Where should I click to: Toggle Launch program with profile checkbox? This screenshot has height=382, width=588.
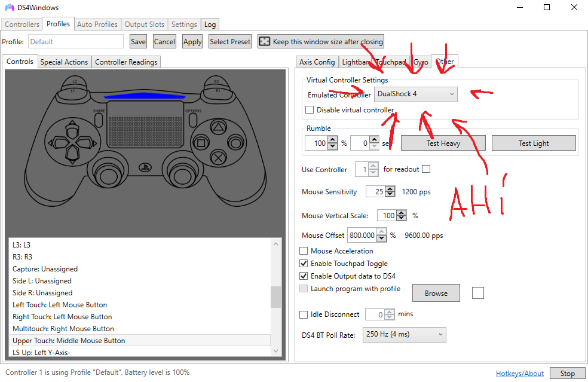(x=304, y=289)
